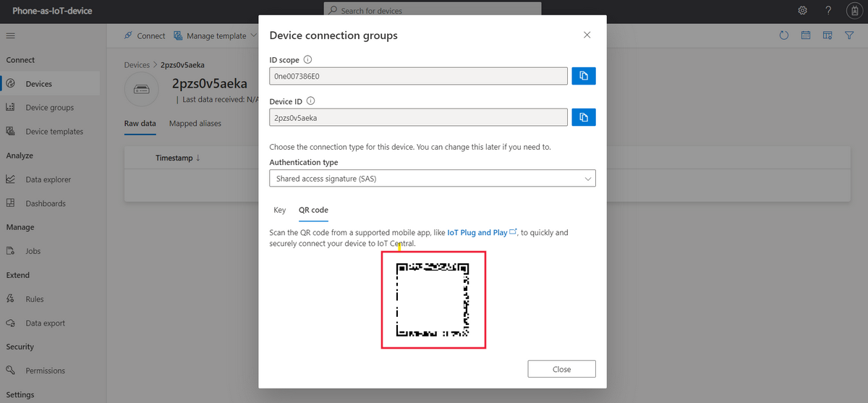Open Device groups in the sidebar
Screen dimensions: 868x403
click(50, 108)
